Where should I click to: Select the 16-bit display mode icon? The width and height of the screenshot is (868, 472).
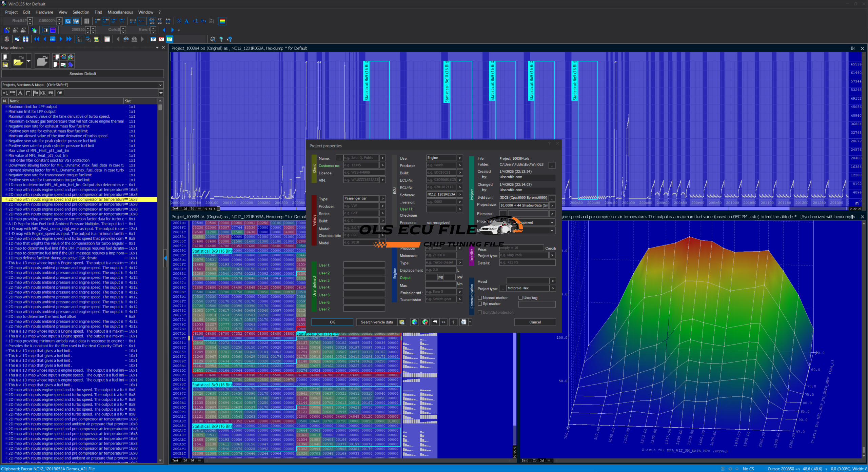pos(106,21)
